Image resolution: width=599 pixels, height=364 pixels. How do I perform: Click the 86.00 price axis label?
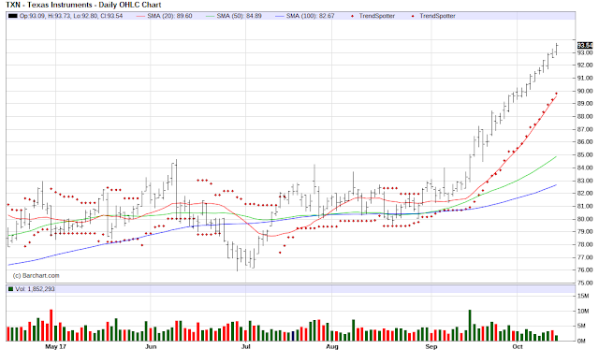pos(585,141)
